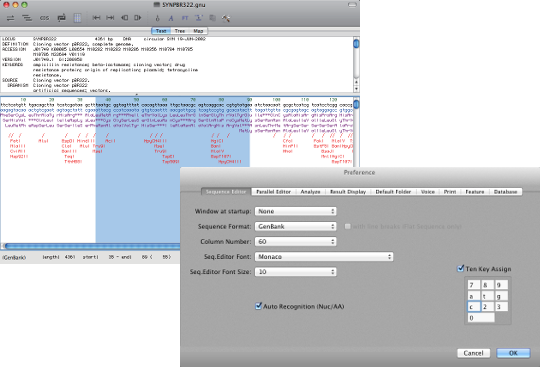Click the grid columns toolbar icon
The width and height of the screenshot is (540, 367).
[77, 18]
